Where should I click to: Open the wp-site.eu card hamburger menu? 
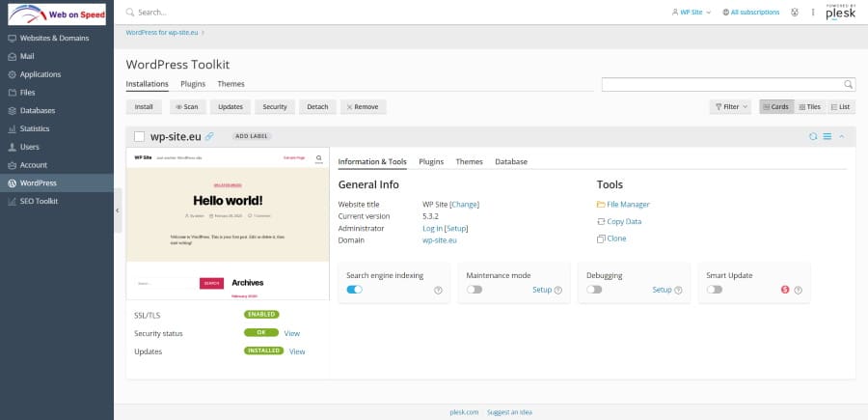(827, 136)
